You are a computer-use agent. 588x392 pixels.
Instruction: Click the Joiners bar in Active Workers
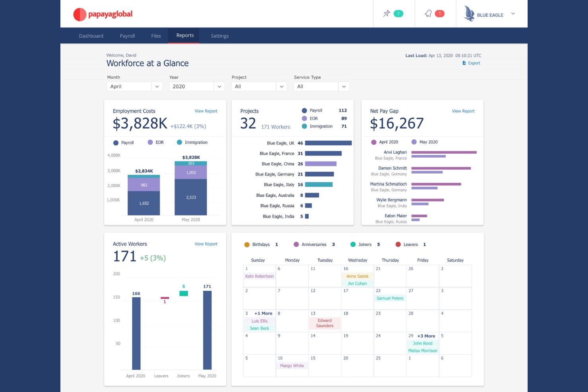tap(184, 294)
